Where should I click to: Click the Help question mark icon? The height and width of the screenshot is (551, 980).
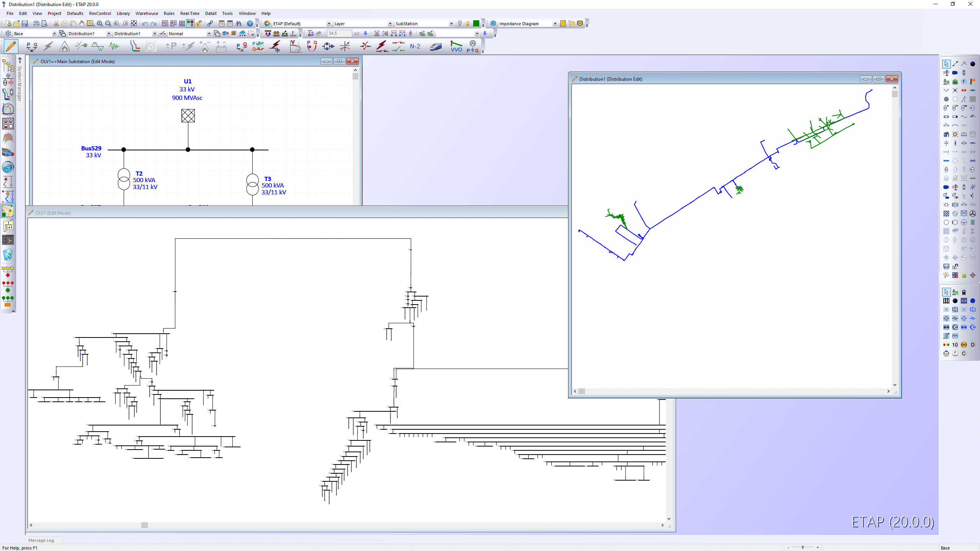[250, 24]
